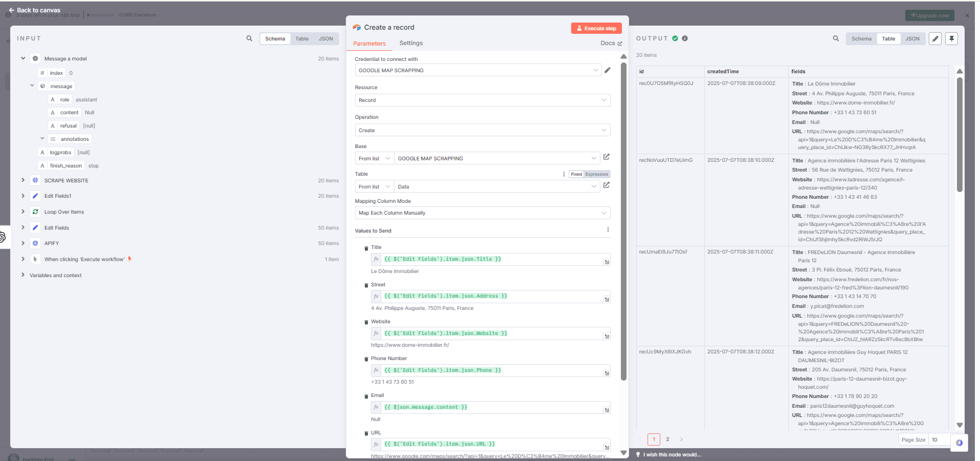
Task: Click the Title expression input field
Action: pos(492,259)
